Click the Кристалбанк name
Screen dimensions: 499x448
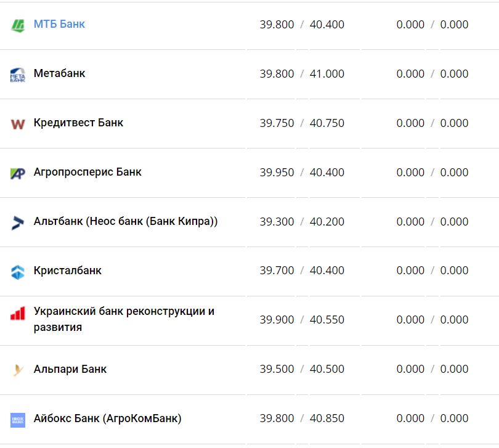68,271
